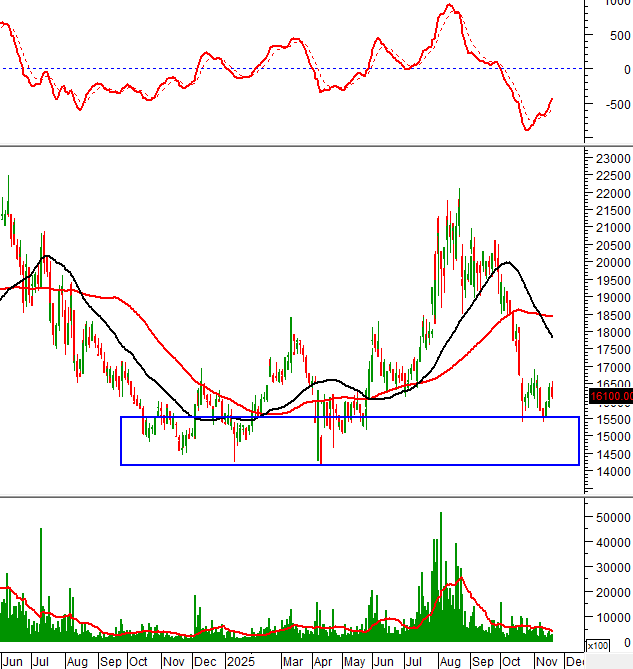Select the Mar label on the time axis

pyautogui.click(x=292, y=661)
